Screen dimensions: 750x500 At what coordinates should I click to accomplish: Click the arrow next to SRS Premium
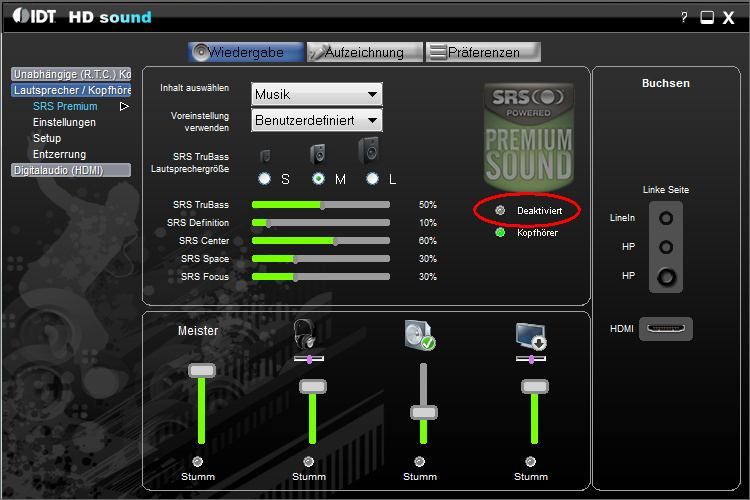tap(124, 106)
